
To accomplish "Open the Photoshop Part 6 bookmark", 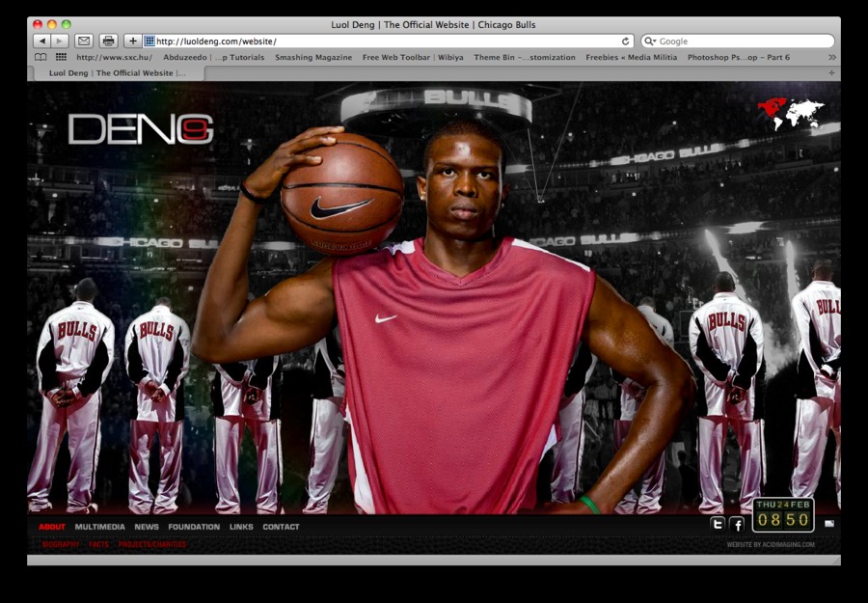I will click(739, 57).
